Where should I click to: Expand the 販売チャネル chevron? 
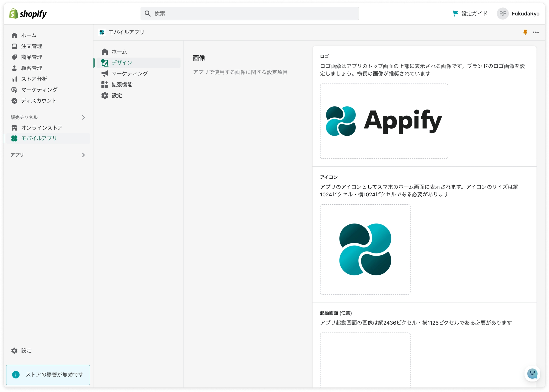click(83, 117)
